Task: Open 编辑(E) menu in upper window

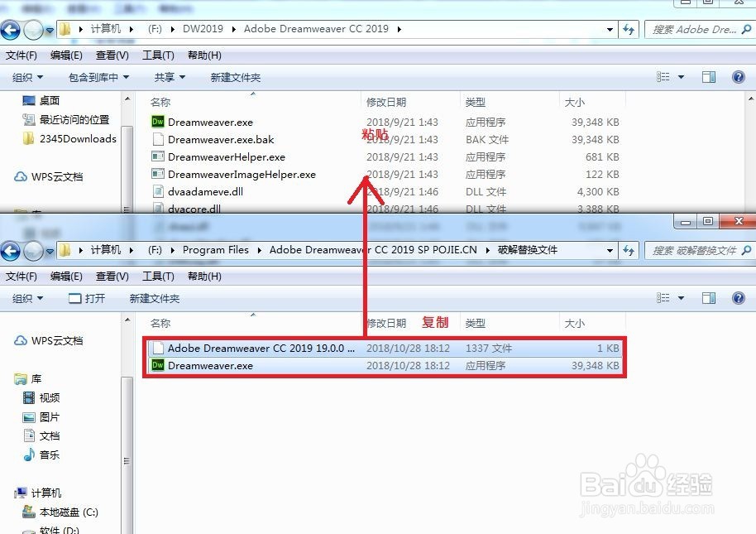Action: point(66,55)
